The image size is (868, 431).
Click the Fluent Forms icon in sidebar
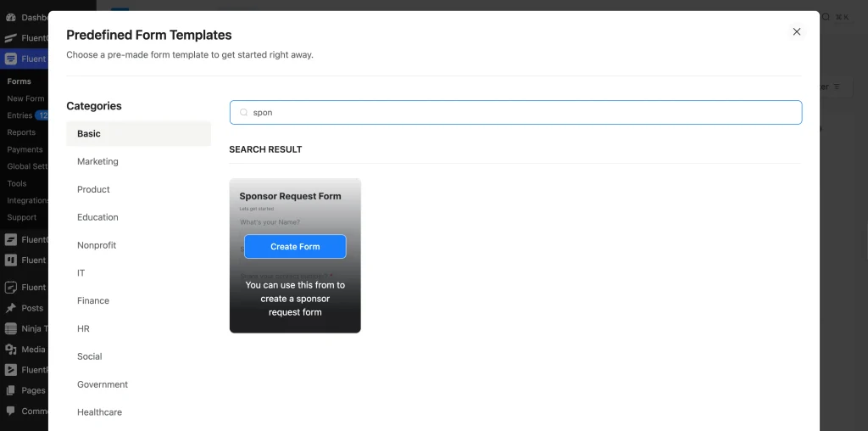(x=10, y=59)
